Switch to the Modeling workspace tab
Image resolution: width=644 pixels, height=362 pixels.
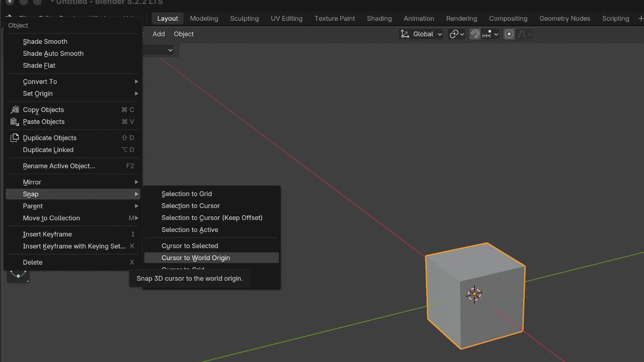click(x=204, y=18)
